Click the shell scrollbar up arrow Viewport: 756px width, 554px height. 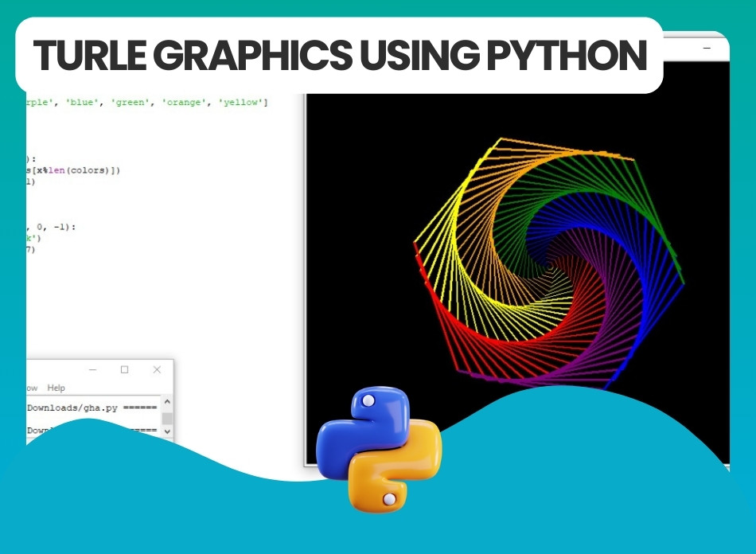pos(167,401)
